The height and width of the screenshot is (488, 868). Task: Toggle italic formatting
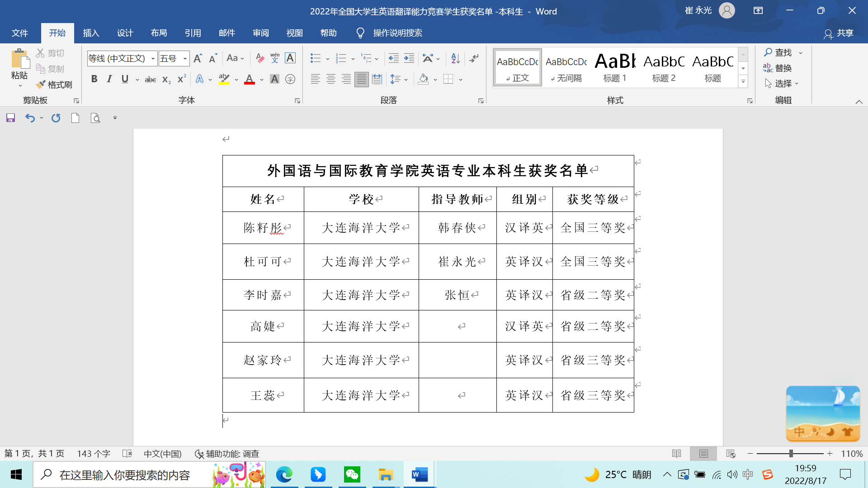[x=109, y=79]
